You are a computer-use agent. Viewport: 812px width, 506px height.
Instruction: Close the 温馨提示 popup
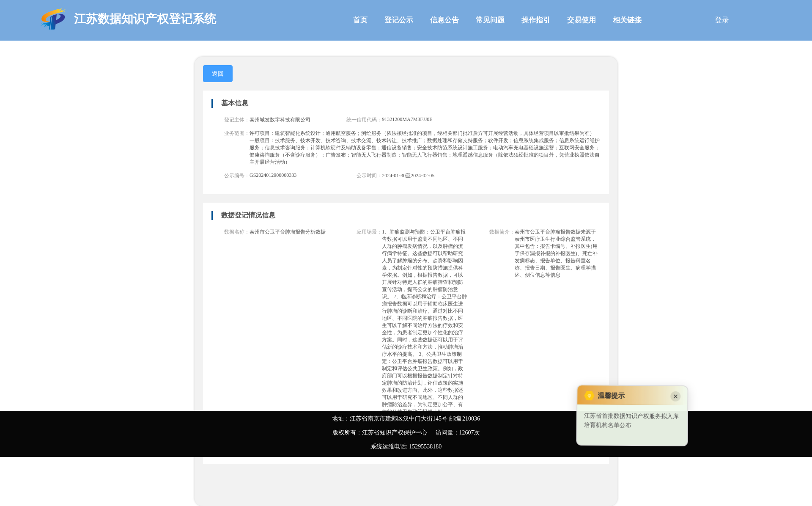[675, 396]
